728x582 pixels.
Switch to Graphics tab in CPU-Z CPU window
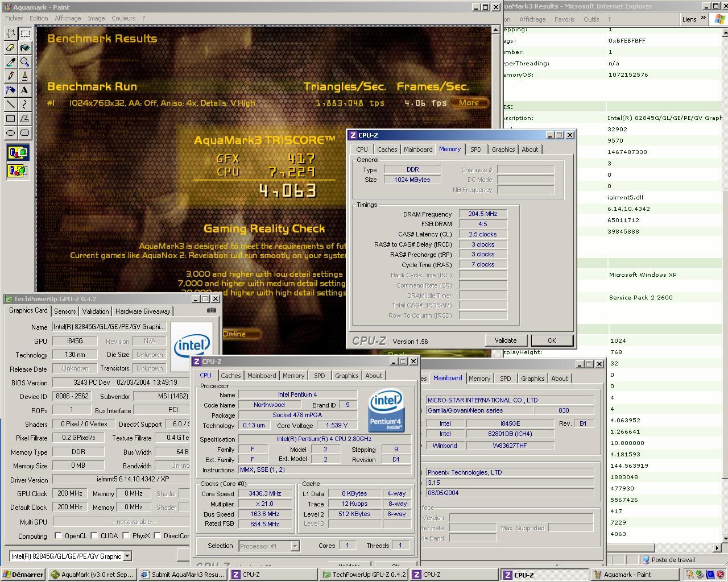click(x=346, y=376)
